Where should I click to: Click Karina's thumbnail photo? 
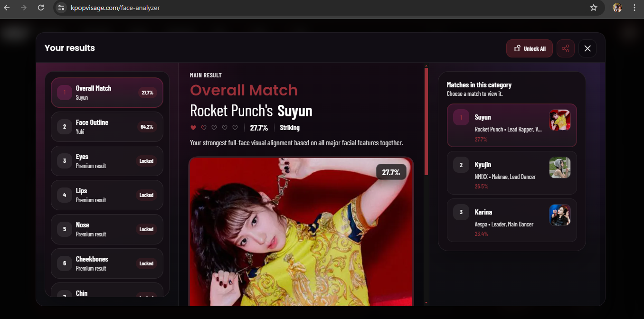click(x=560, y=215)
